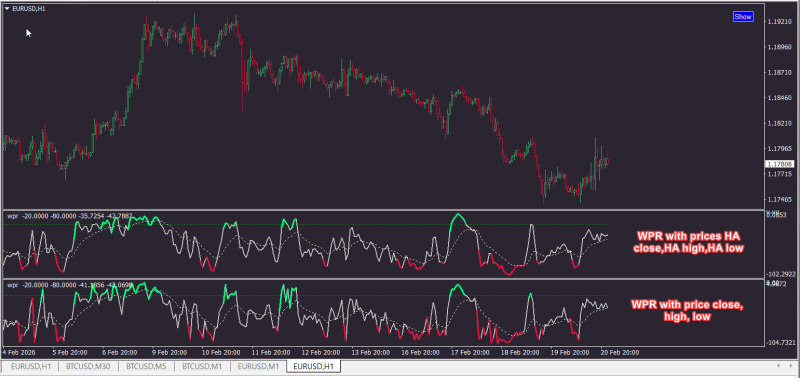Click the '12 Feb 20:00' time axis label

point(321,352)
